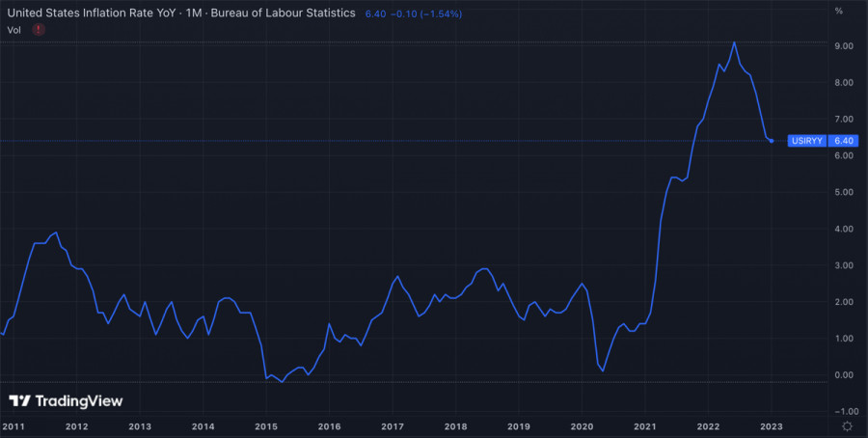This screenshot has height=438, width=868.
Task: Click the 2020 year label on time axis
Action: 582,425
